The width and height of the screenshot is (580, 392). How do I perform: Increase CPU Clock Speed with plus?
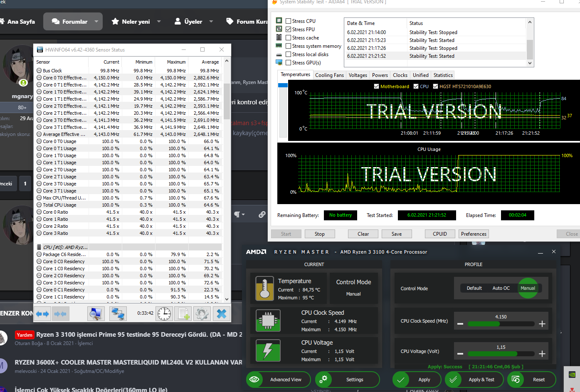point(542,324)
